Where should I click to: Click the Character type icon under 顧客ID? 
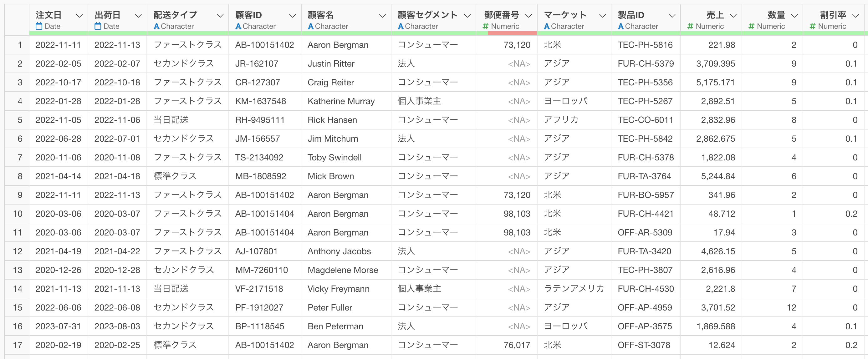coord(238,26)
